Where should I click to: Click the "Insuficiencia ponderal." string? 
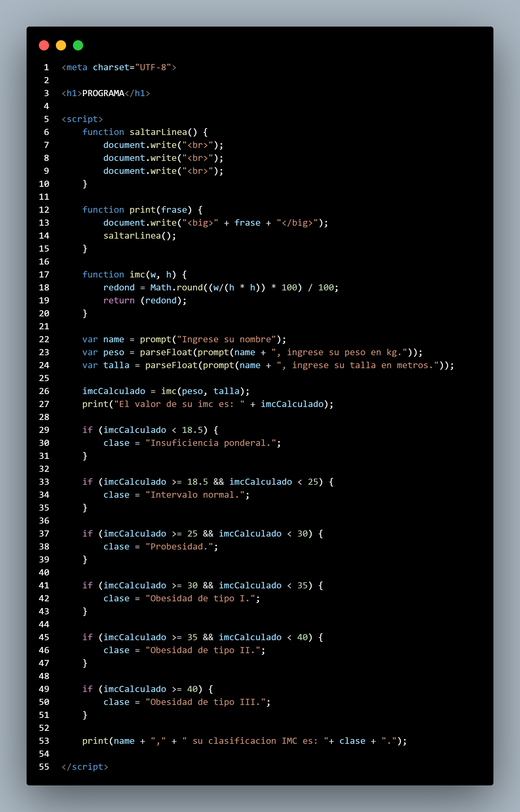(211, 443)
